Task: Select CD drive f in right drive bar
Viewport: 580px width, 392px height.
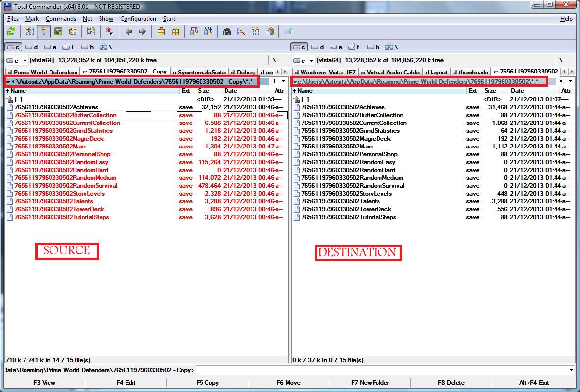Action: pos(354,47)
